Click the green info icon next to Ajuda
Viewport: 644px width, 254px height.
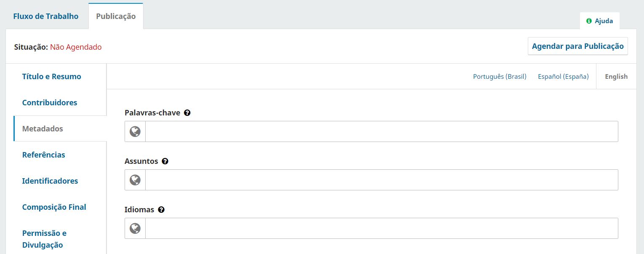[x=589, y=21]
